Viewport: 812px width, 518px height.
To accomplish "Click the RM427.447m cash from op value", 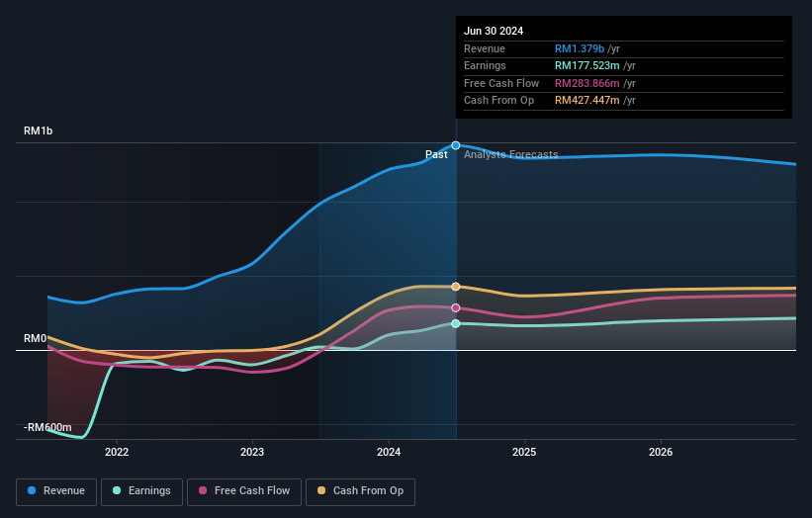I will [587, 101].
